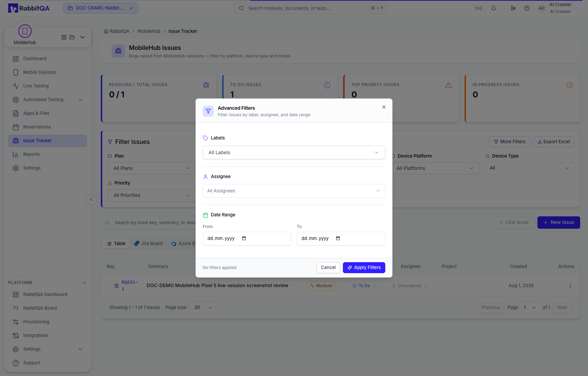Open the All Labels dropdown
The width and height of the screenshot is (588, 376).
pos(294,152)
